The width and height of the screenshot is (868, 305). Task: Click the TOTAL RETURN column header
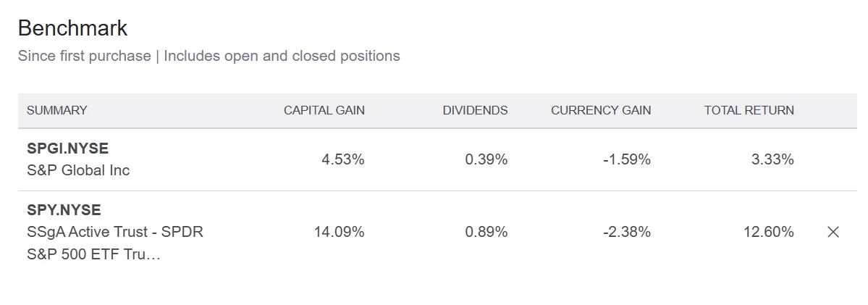[x=749, y=110]
